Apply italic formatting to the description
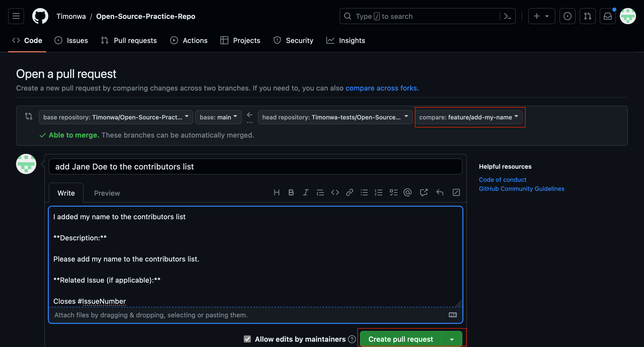The height and width of the screenshot is (347, 644). 305,193
